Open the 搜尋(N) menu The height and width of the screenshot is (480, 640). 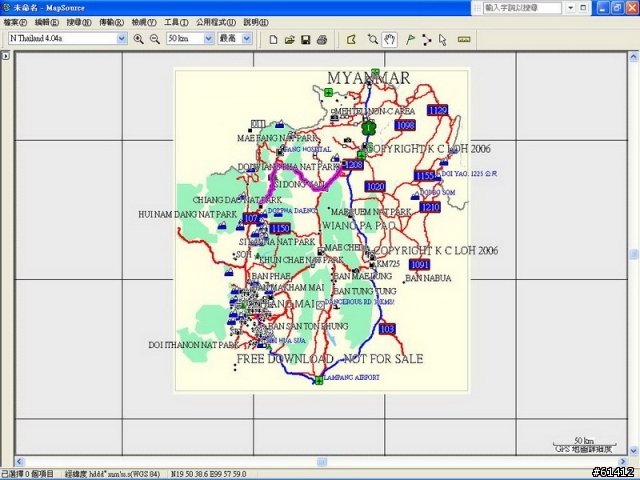click(79, 22)
